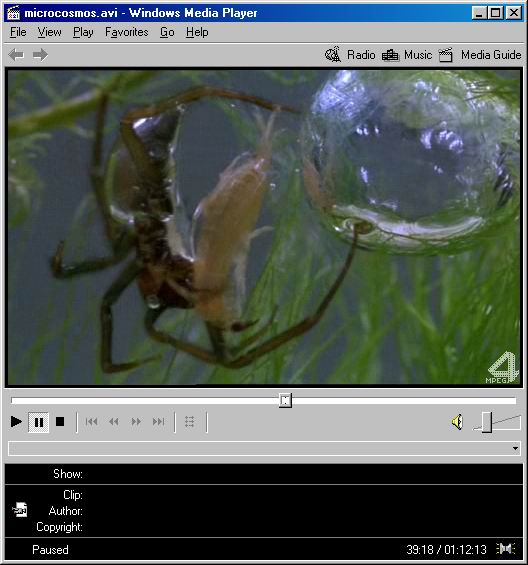Open the Media Guide
The width and height of the screenshot is (528, 565).
pyautogui.click(x=480, y=55)
